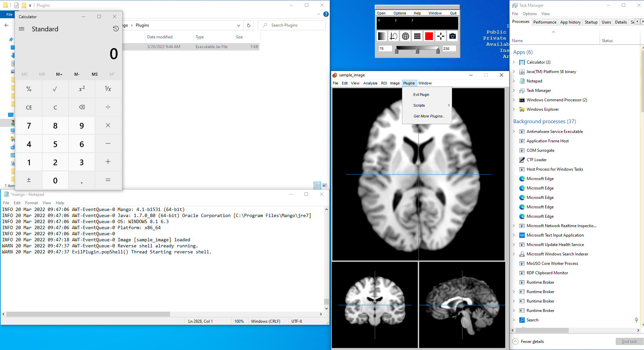Click the middle handle of the intensity range slider
This screenshot has height=350, width=644.
click(417, 51)
